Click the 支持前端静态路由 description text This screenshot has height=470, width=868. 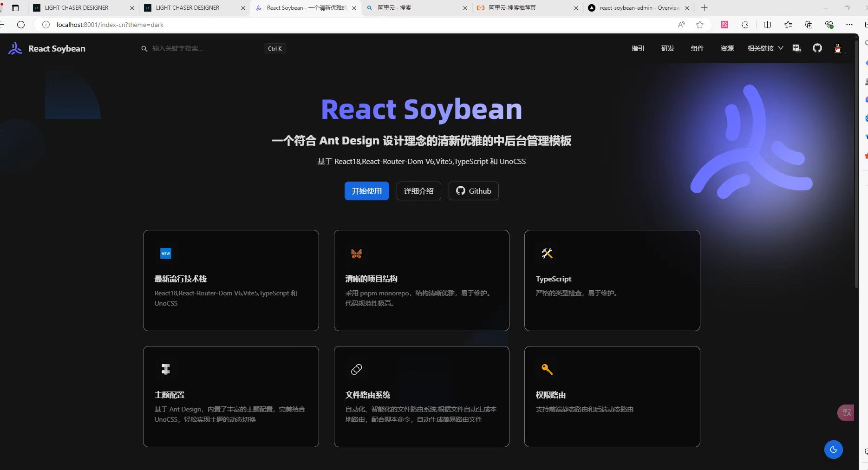point(584,409)
